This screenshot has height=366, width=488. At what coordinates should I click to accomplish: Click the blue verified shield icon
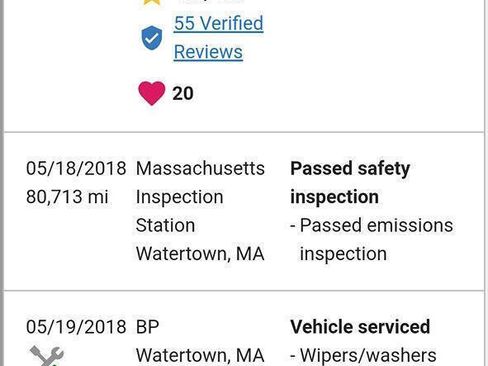click(152, 38)
